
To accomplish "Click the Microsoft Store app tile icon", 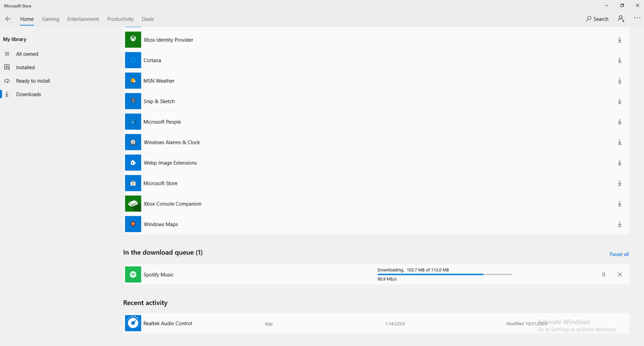I will point(133,184).
